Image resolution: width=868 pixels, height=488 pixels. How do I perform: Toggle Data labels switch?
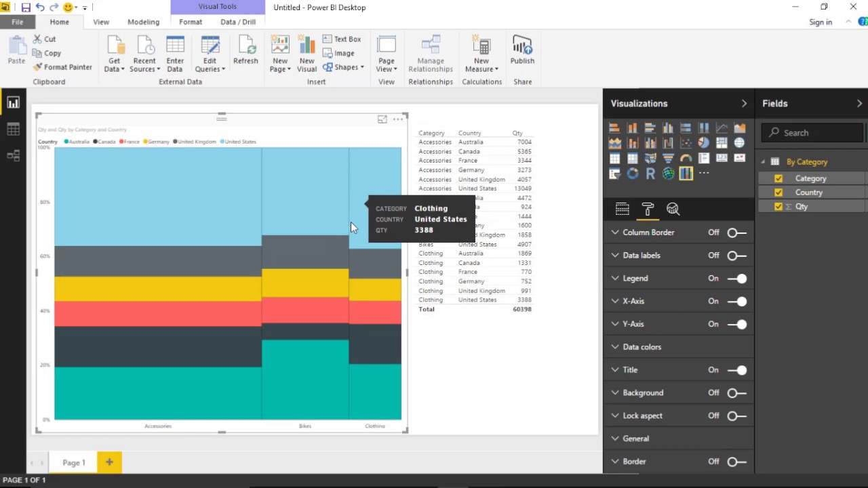736,256
